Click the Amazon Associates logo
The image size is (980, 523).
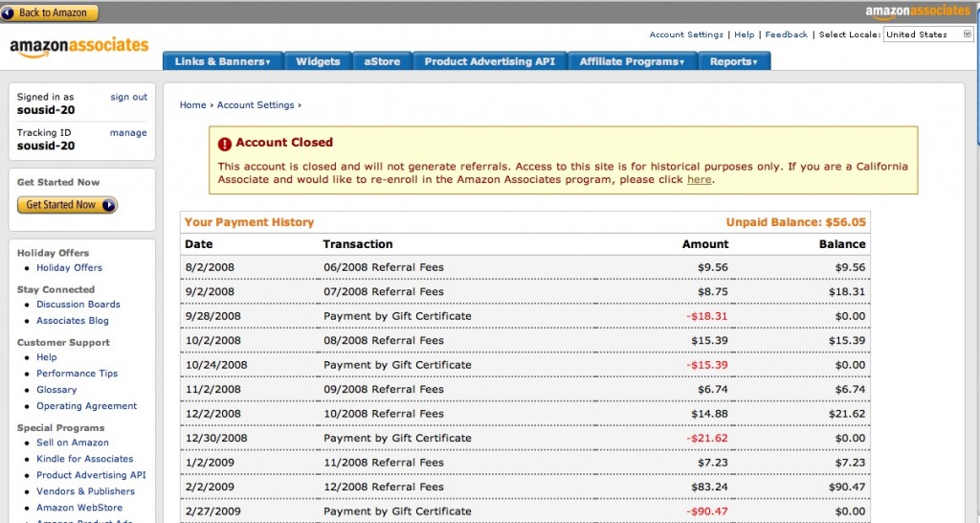(x=79, y=47)
